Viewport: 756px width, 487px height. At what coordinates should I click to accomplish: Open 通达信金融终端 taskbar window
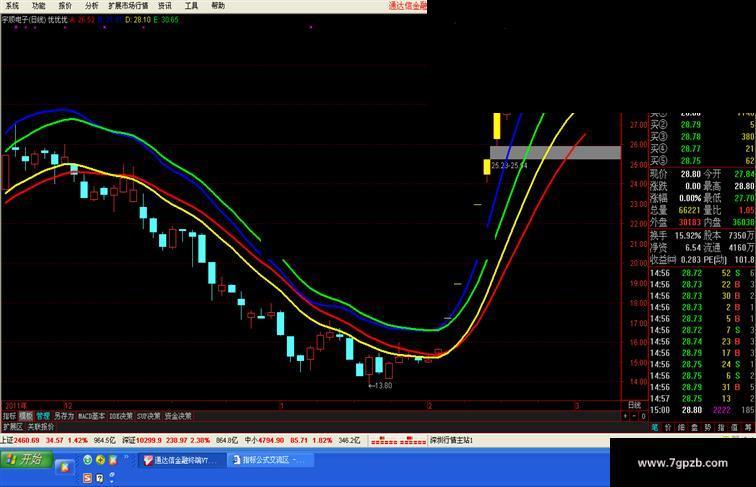182,460
